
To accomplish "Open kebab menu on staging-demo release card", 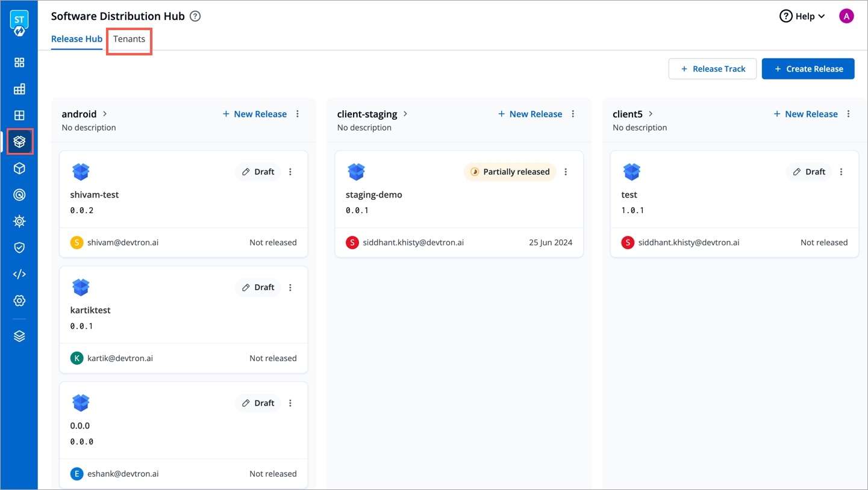I will (x=566, y=172).
